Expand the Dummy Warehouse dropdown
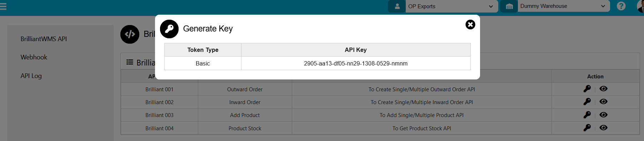Screen dimensions: 644x141 tap(564, 6)
